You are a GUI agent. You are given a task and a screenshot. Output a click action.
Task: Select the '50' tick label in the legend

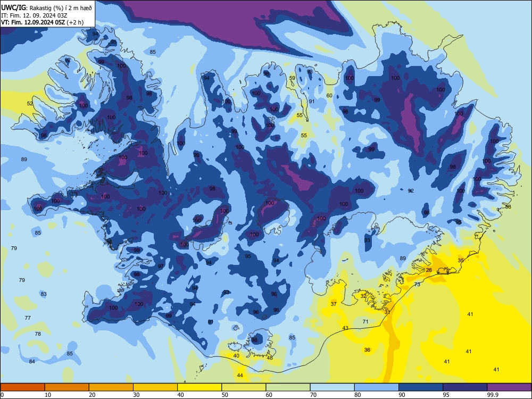point(225,395)
